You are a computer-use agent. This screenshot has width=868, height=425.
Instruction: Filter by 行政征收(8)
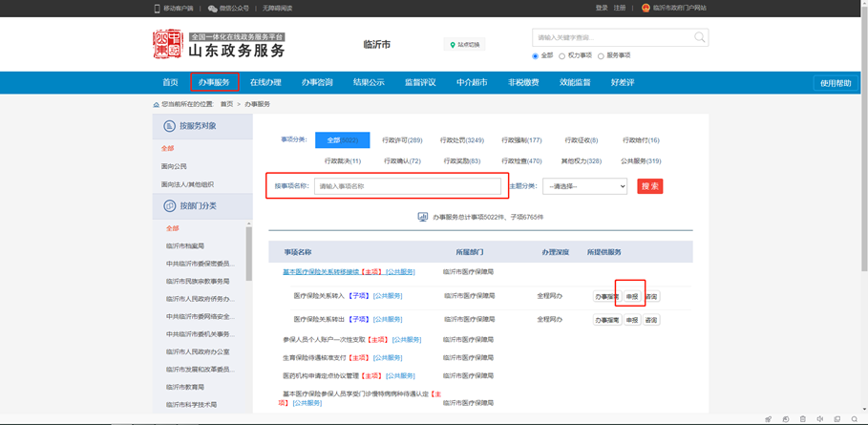(582, 140)
